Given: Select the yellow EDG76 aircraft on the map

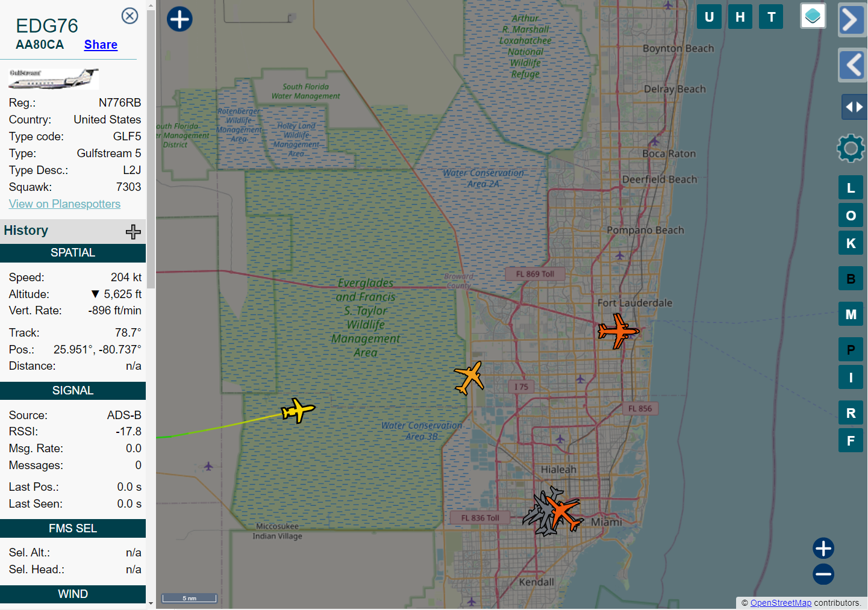Looking at the screenshot, I should coord(298,411).
